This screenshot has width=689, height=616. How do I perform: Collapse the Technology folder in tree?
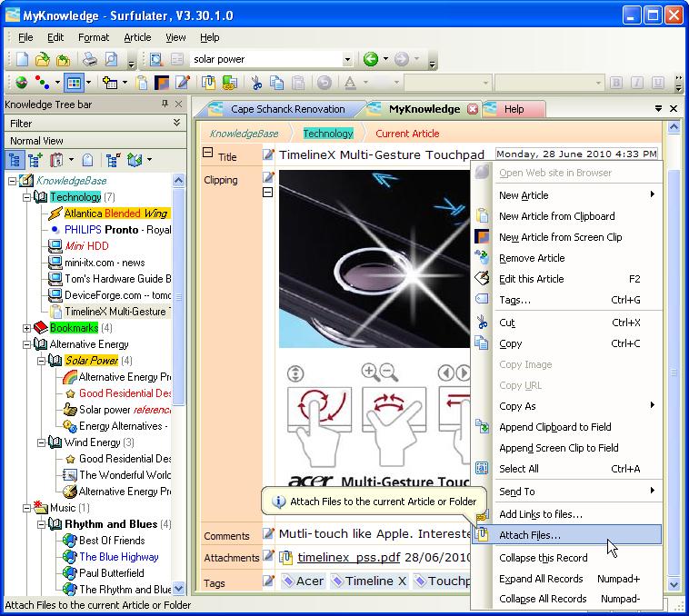pos(26,197)
